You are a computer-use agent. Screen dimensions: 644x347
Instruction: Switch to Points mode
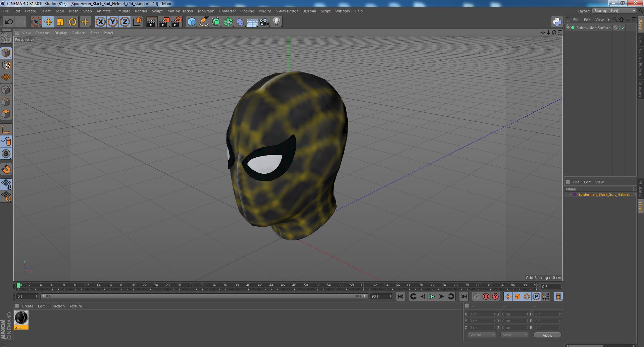(6, 90)
